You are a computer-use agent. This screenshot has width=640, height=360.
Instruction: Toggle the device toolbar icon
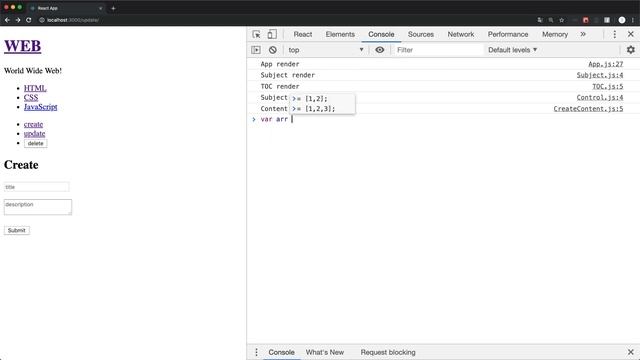pos(272,34)
